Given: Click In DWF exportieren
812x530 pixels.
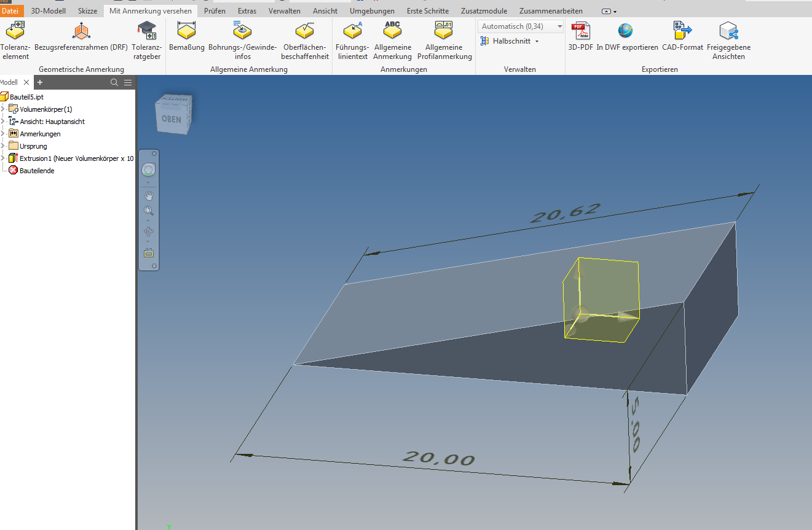Looking at the screenshot, I should click(x=625, y=37).
